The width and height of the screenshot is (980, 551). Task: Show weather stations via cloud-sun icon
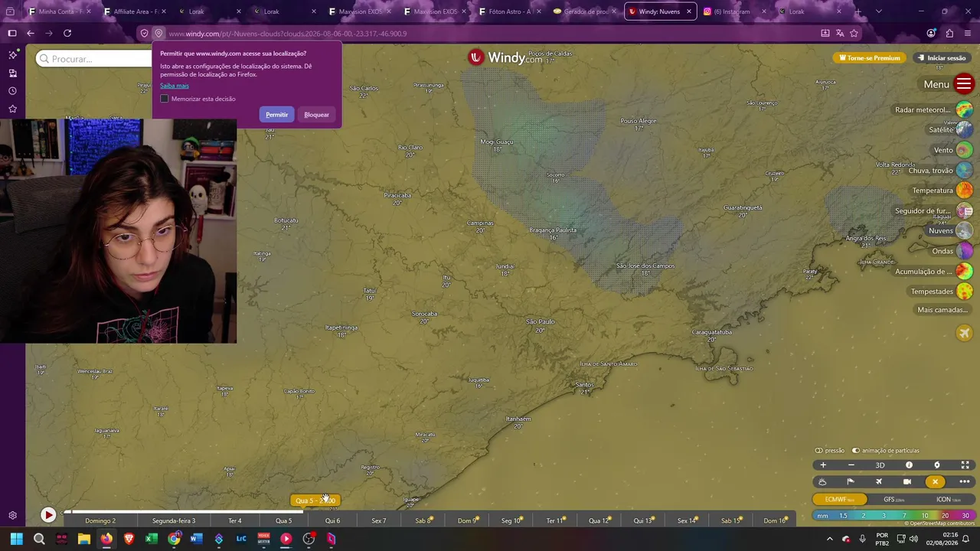pyautogui.click(x=822, y=481)
